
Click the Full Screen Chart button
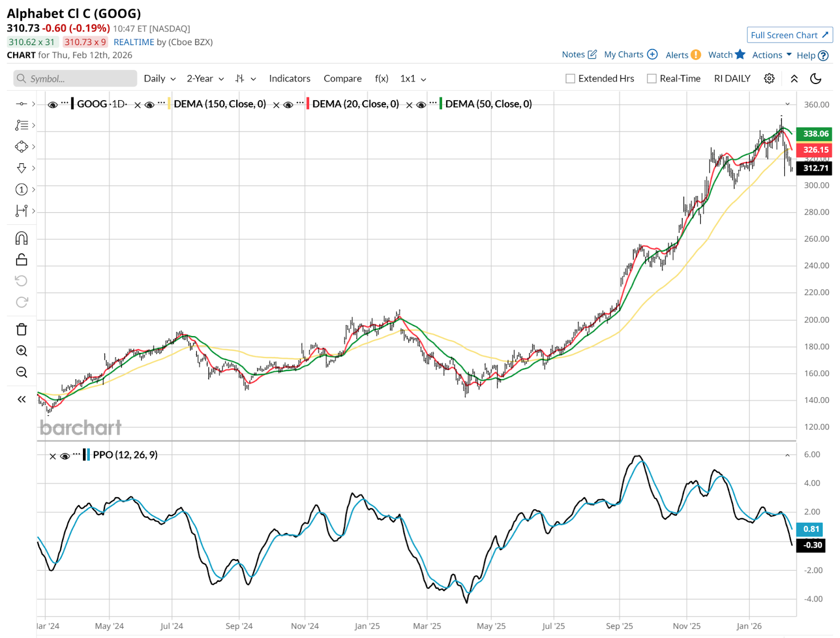(x=789, y=35)
